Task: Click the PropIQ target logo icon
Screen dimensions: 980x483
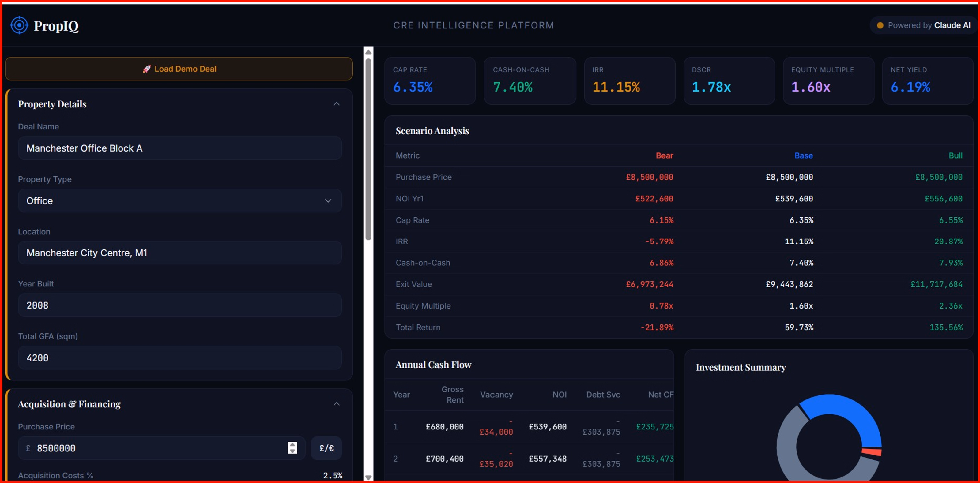Action: click(x=19, y=25)
